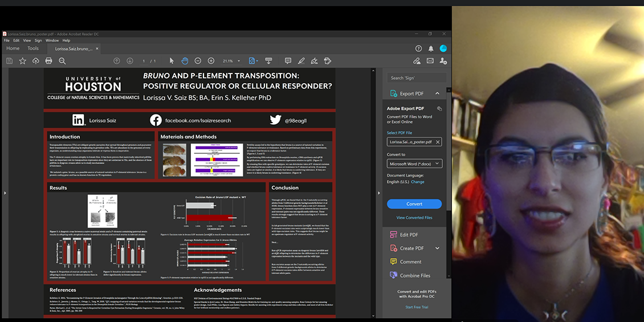Click the Create PDF tool label
The width and height of the screenshot is (644, 322).
coord(411,248)
